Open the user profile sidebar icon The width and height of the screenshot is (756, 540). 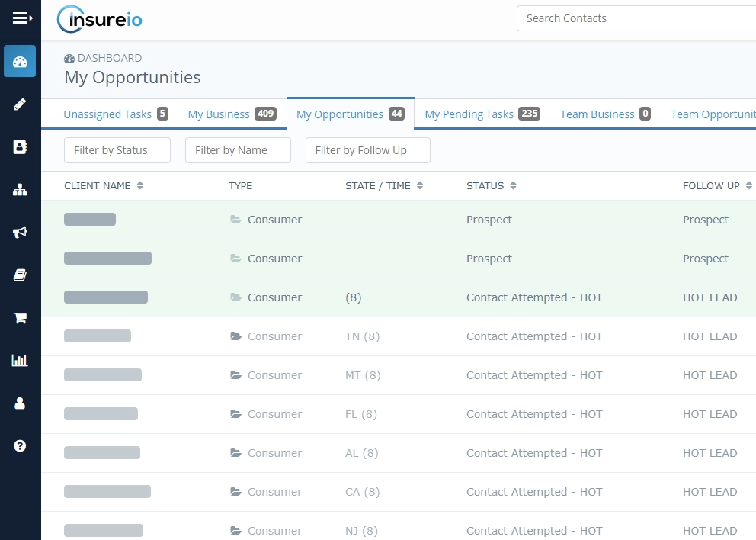click(x=20, y=403)
